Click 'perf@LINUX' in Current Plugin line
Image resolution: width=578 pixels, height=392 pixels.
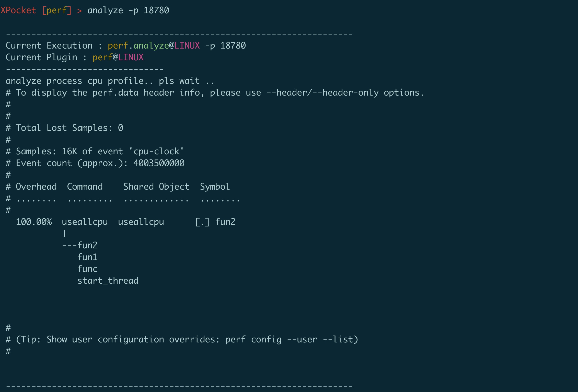(118, 57)
